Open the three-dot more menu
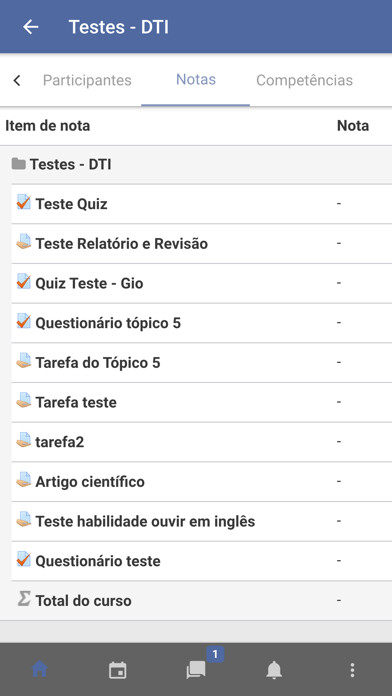 coord(352,670)
